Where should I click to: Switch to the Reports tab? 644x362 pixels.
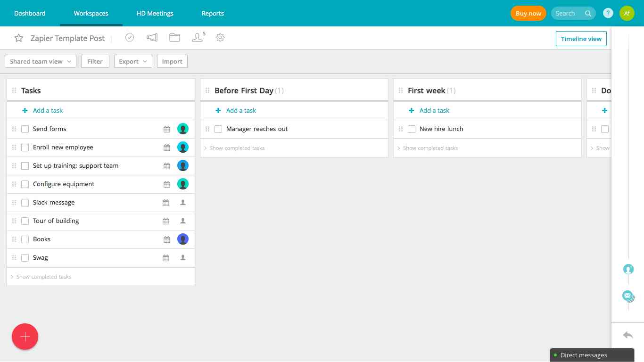[213, 13]
